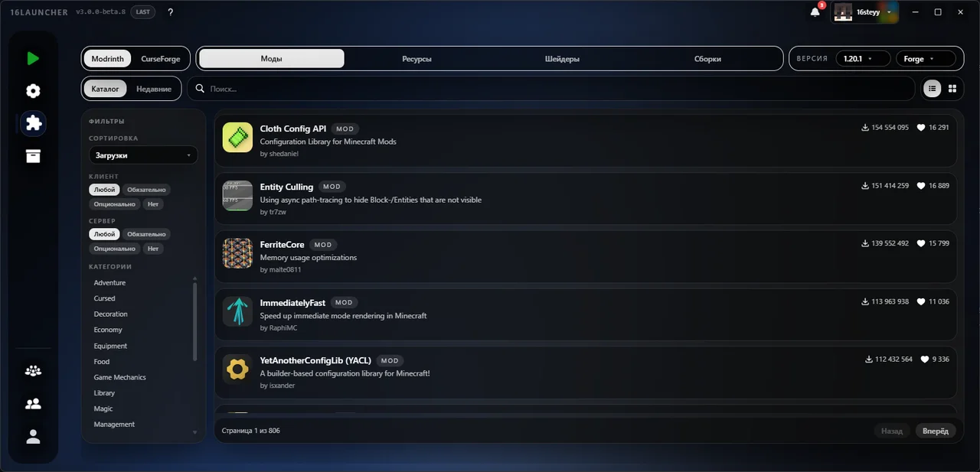Open YetAnotherConfigLib flower icon

click(237, 369)
